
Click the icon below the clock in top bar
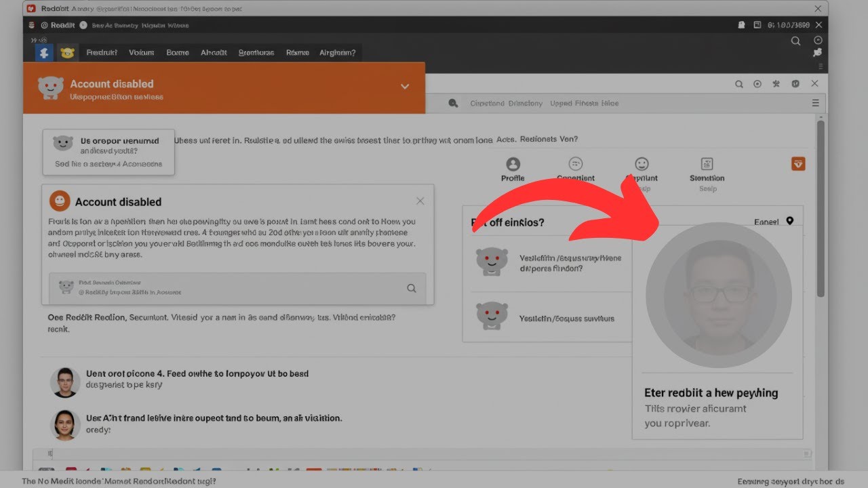click(x=818, y=52)
